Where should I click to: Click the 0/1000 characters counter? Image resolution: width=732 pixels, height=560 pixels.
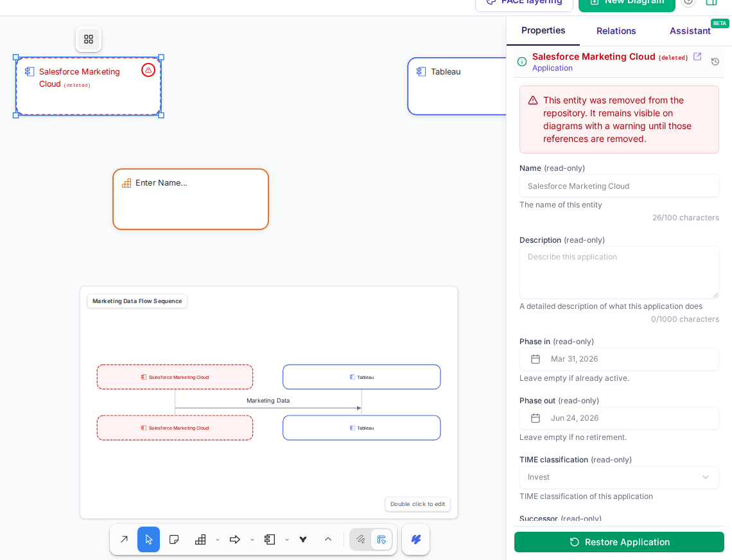click(685, 319)
